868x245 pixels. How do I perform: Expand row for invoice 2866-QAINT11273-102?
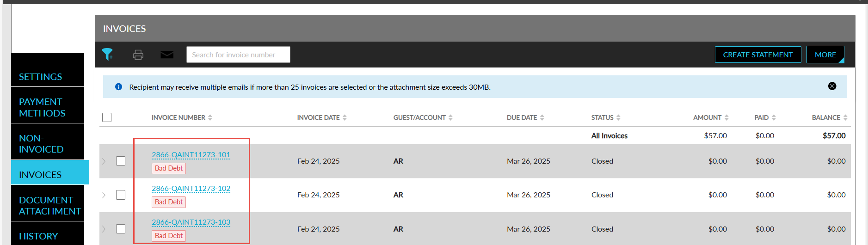pyautogui.click(x=104, y=195)
